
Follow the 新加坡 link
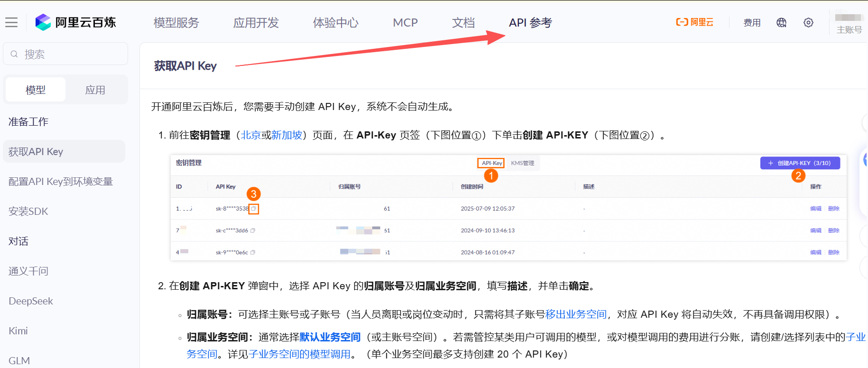(x=287, y=135)
